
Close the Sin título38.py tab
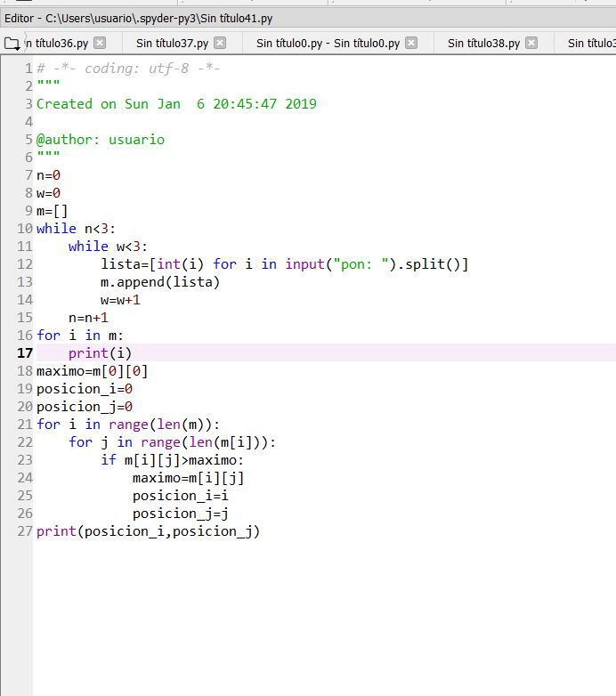[531, 43]
